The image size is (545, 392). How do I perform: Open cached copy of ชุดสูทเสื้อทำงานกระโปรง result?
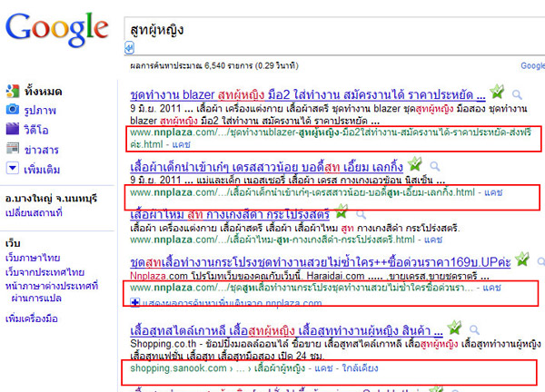(491, 288)
